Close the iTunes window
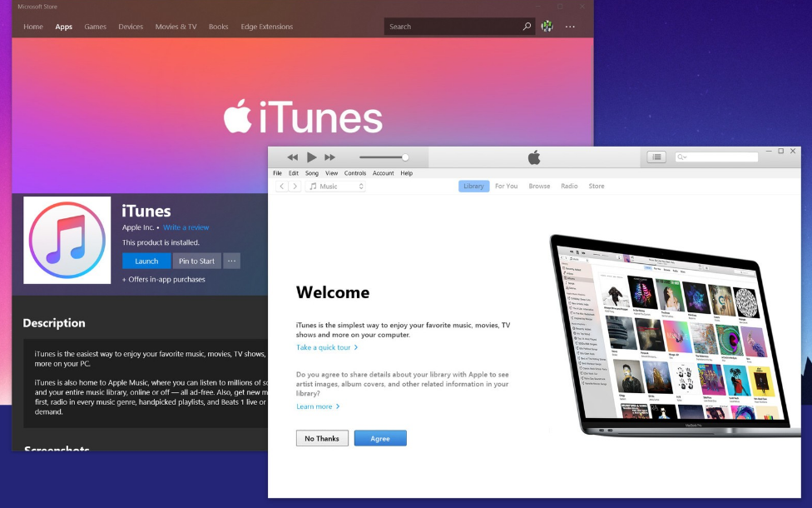This screenshot has width=812, height=508. 793,152
